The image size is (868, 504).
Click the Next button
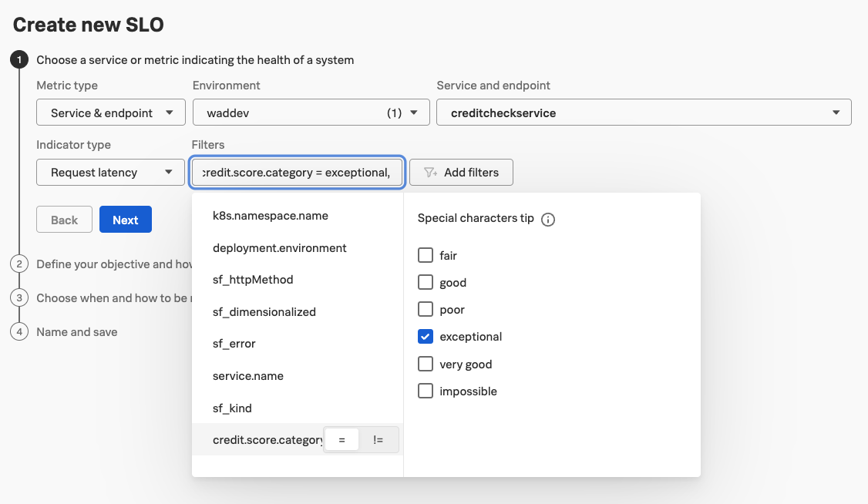tap(125, 219)
